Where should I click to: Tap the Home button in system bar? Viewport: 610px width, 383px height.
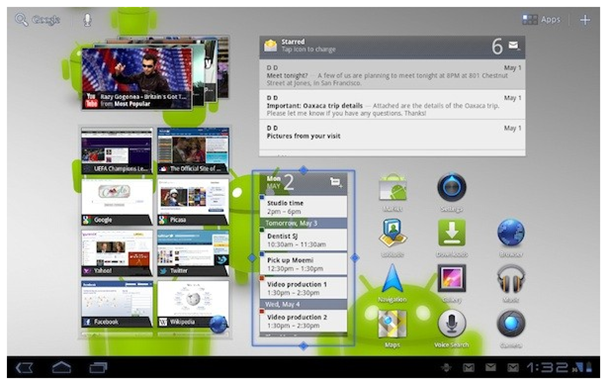61,368
